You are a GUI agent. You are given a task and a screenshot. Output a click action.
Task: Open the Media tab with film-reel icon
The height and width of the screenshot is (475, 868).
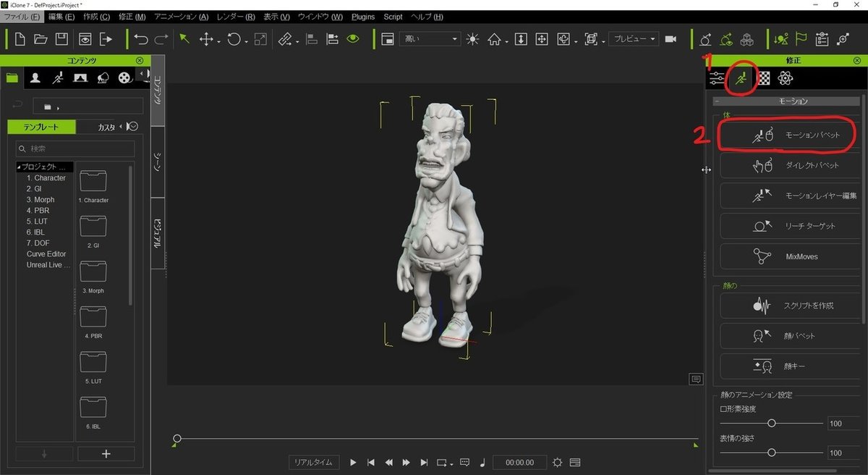(125, 77)
